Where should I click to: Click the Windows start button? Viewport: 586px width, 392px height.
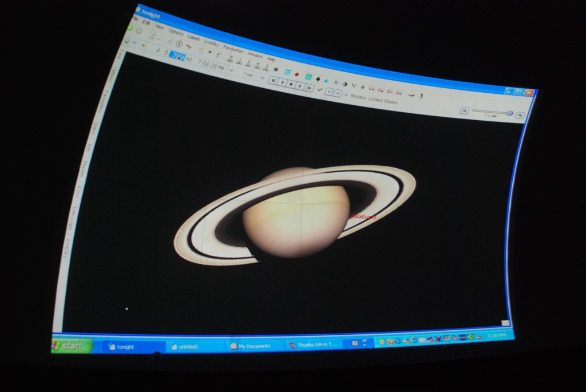click(x=72, y=346)
